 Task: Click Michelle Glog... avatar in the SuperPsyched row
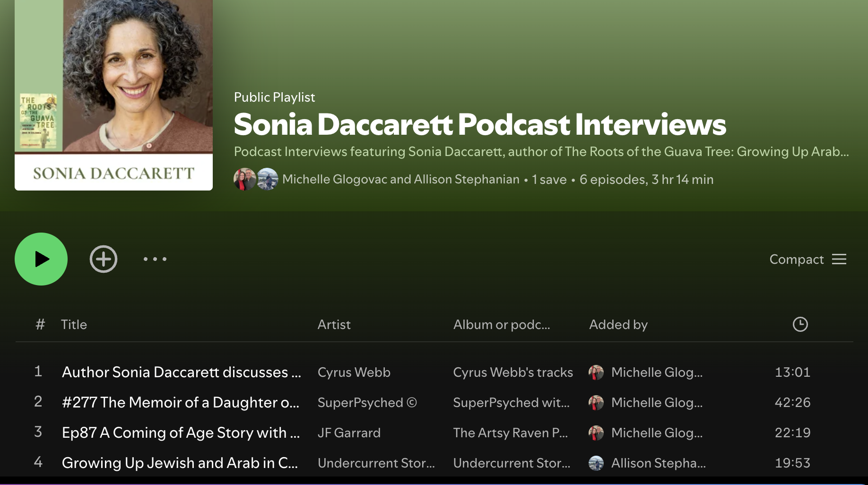tap(596, 402)
